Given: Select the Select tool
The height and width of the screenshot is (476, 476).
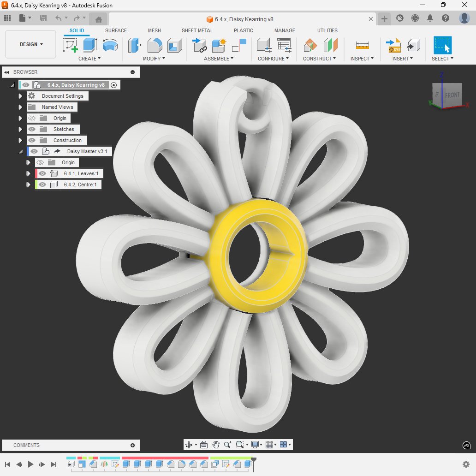Looking at the screenshot, I should [x=441, y=46].
